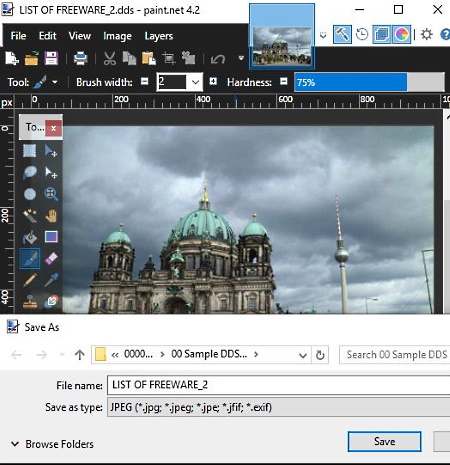Open the Save as type dropdown

point(278,407)
